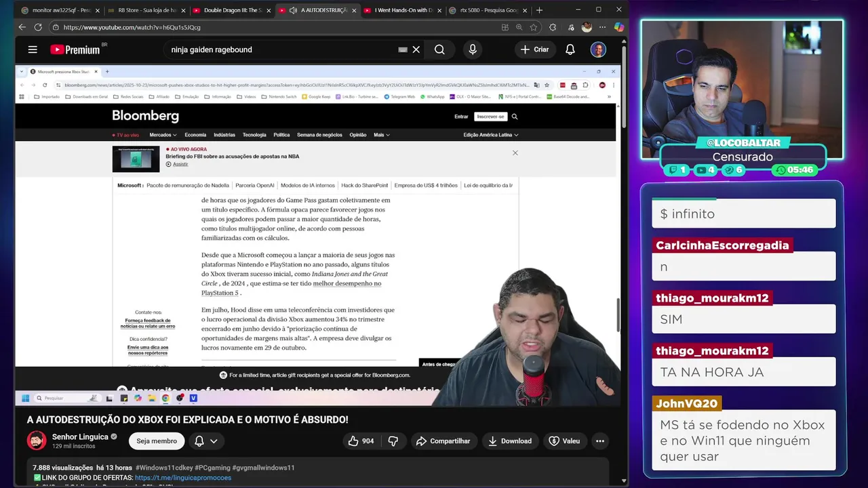Open the Parceria OpenAI topic link
The height and width of the screenshot is (488, 868).
254,185
